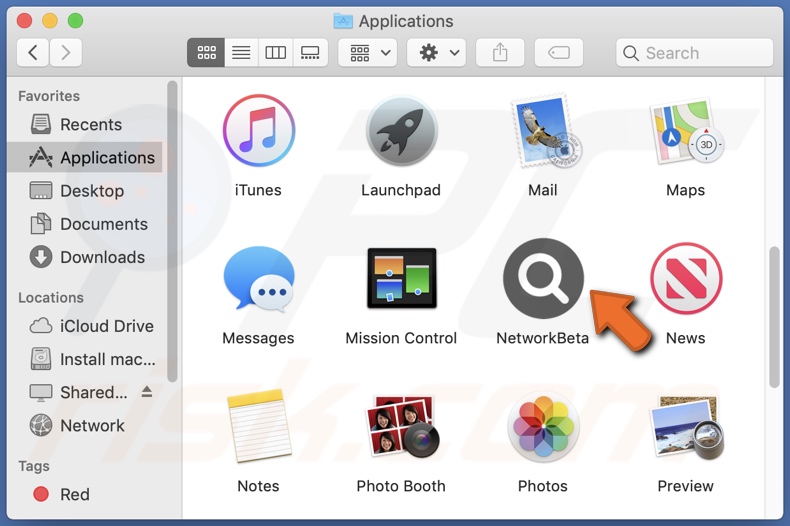Select the Maps app icon

pyautogui.click(x=686, y=131)
